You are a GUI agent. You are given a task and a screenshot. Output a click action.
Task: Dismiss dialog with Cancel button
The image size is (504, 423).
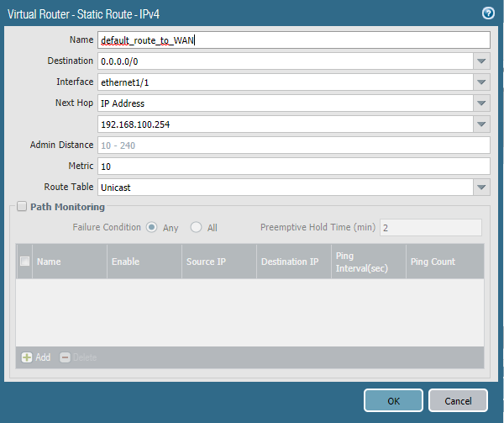(458, 400)
